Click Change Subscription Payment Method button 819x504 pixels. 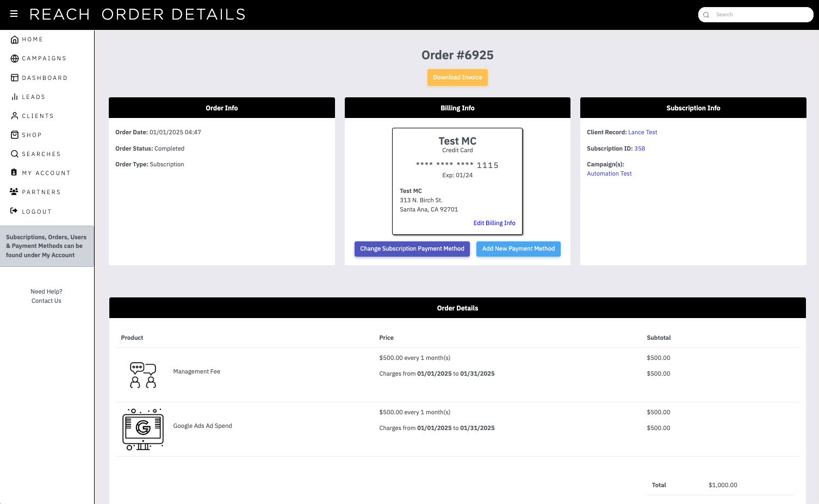[412, 249]
